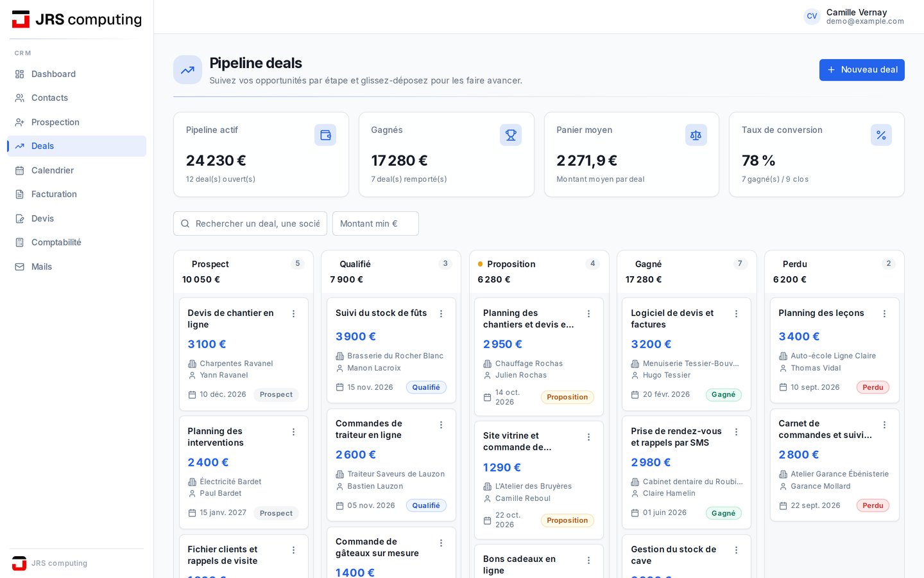Image resolution: width=924 pixels, height=578 pixels.
Task: Open Prospection section
Action: click(x=76, y=122)
